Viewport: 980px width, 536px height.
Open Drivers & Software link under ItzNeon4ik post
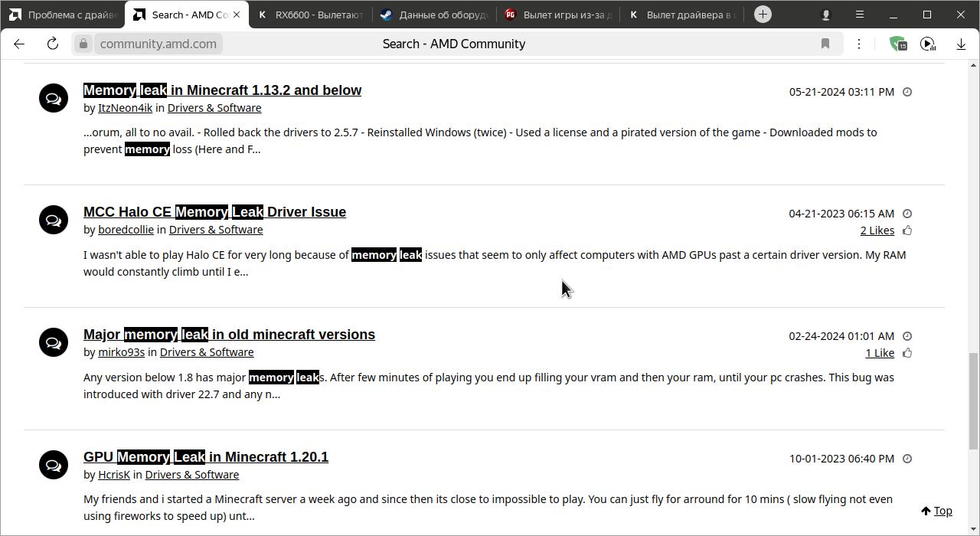coord(214,108)
